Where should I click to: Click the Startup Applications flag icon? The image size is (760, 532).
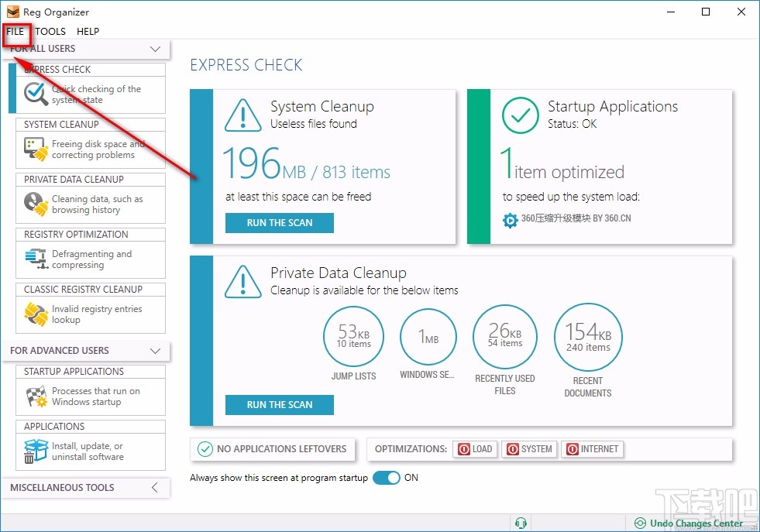pyautogui.click(x=36, y=396)
